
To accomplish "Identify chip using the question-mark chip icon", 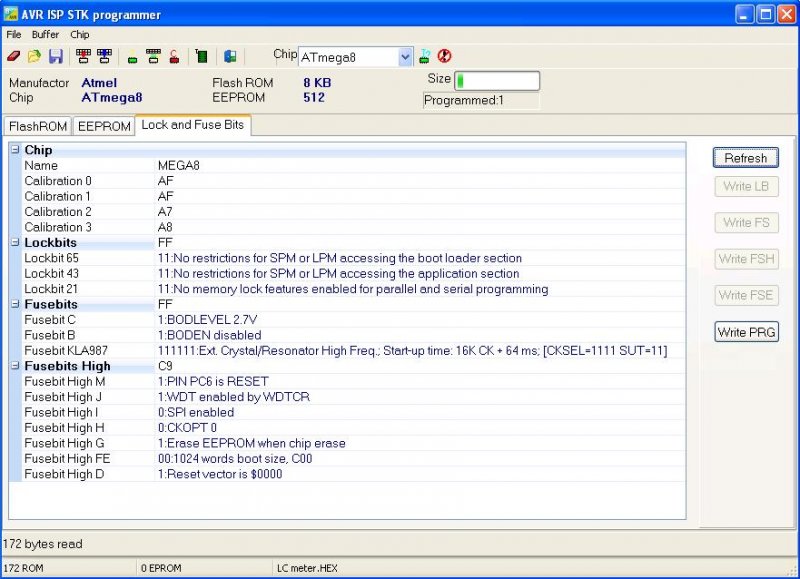I will tap(424, 56).
